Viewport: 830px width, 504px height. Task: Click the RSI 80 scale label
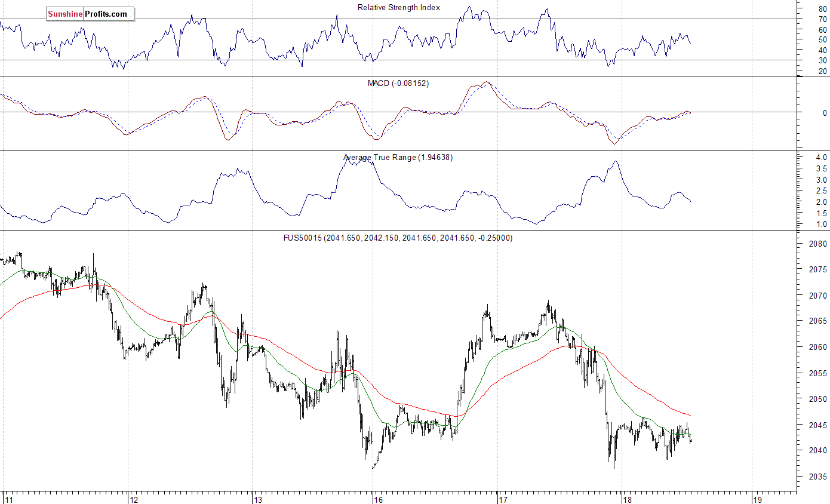click(x=822, y=9)
